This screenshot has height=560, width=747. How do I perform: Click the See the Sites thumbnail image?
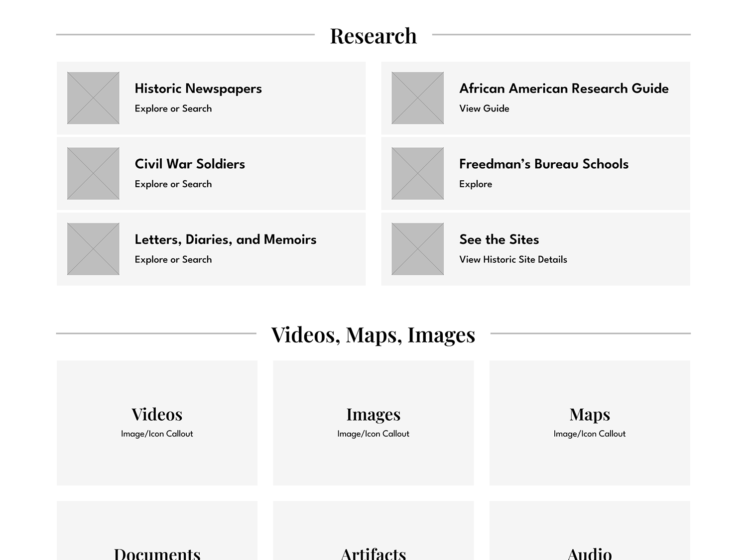click(417, 249)
